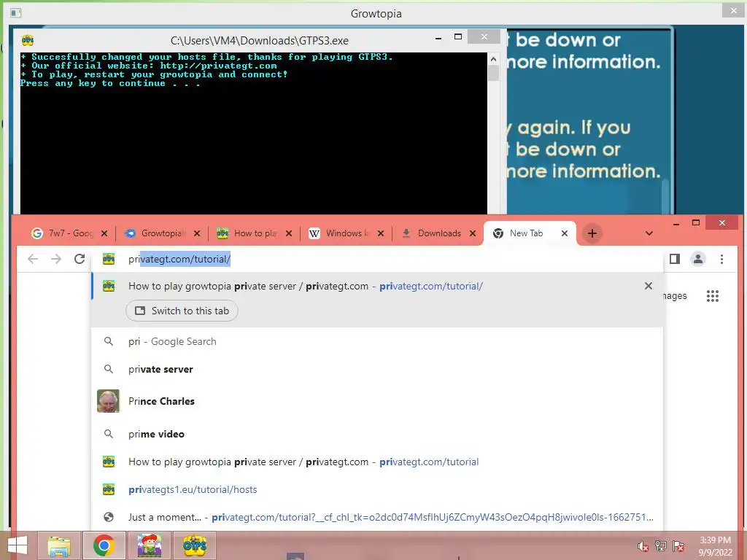Choose the 'prime video' suggestion
Image resolution: width=747 pixels, height=560 pixels.
377,434
